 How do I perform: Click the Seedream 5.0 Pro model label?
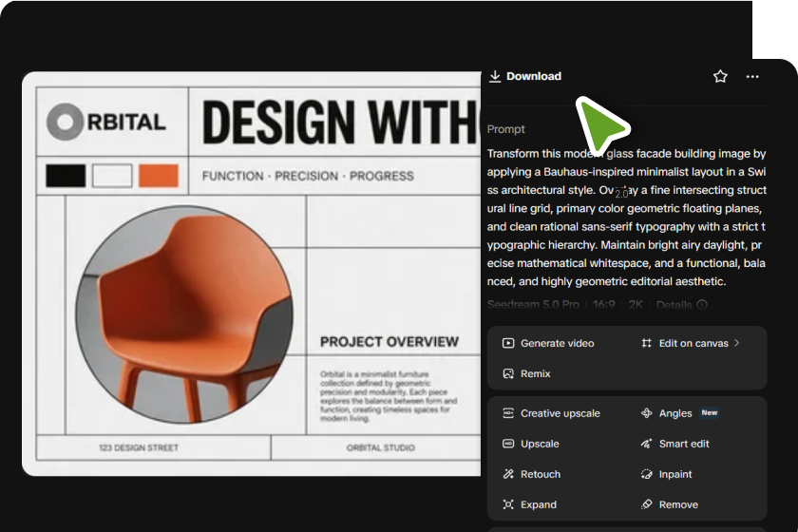coord(533,304)
